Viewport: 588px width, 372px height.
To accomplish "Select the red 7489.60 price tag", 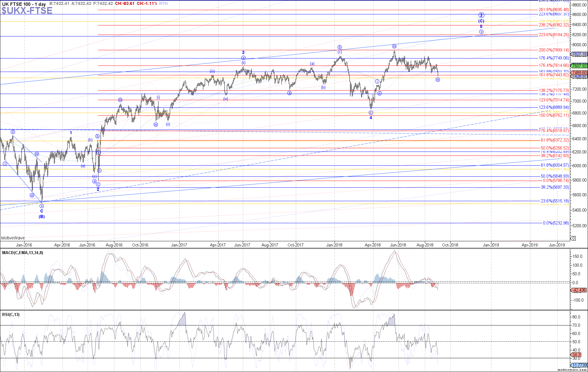I will pos(579,73).
